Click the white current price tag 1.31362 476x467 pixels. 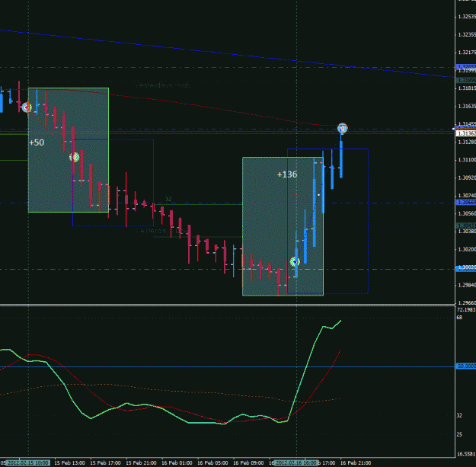pyautogui.click(x=466, y=133)
